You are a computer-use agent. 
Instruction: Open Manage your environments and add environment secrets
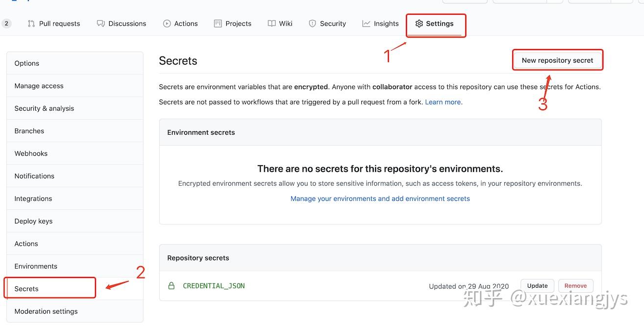point(380,199)
